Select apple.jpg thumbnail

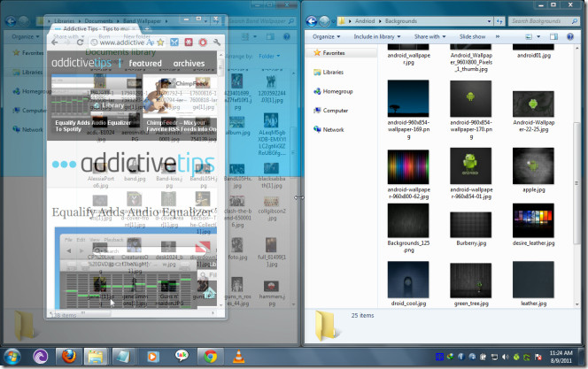(533, 166)
